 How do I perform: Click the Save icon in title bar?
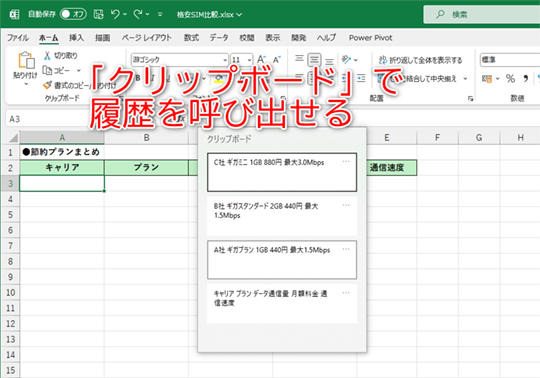(x=98, y=14)
